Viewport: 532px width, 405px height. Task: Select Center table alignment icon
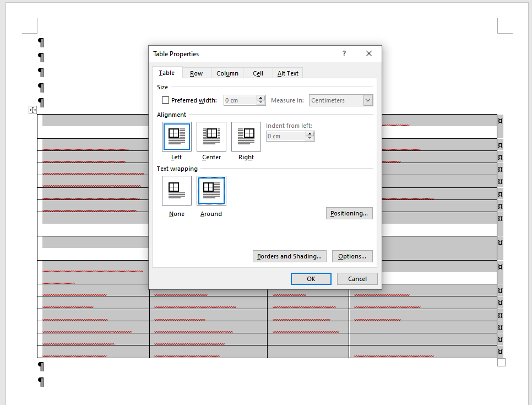pos(211,137)
